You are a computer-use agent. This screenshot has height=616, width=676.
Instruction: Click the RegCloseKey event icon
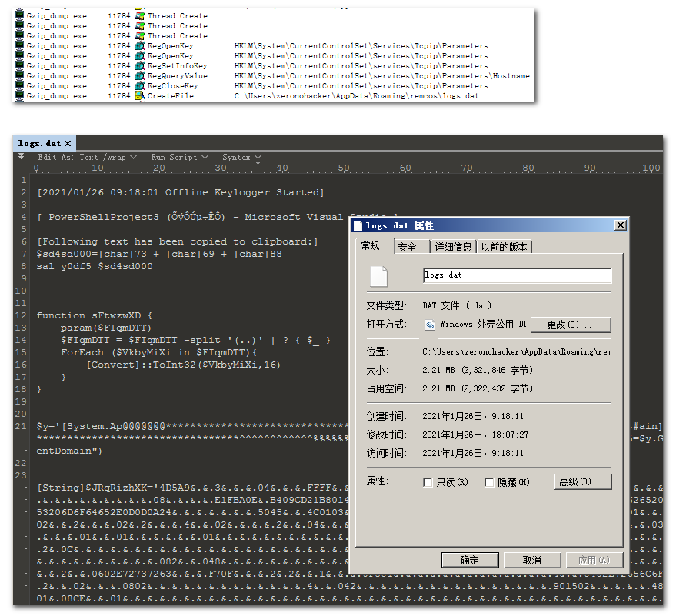tap(139, 86)
